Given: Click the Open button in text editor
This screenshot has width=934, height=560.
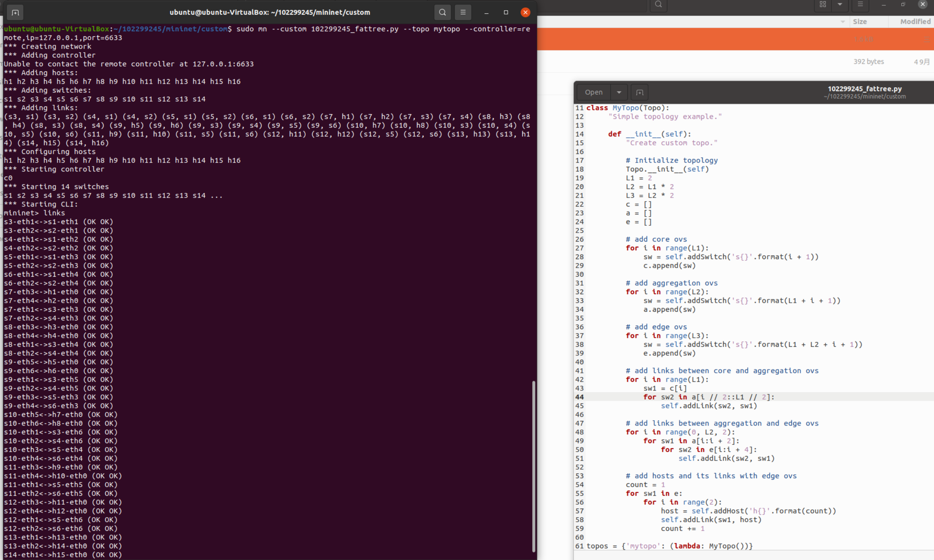Looking at the screenshot, I should pyautogui.click(x=594, y=92).
